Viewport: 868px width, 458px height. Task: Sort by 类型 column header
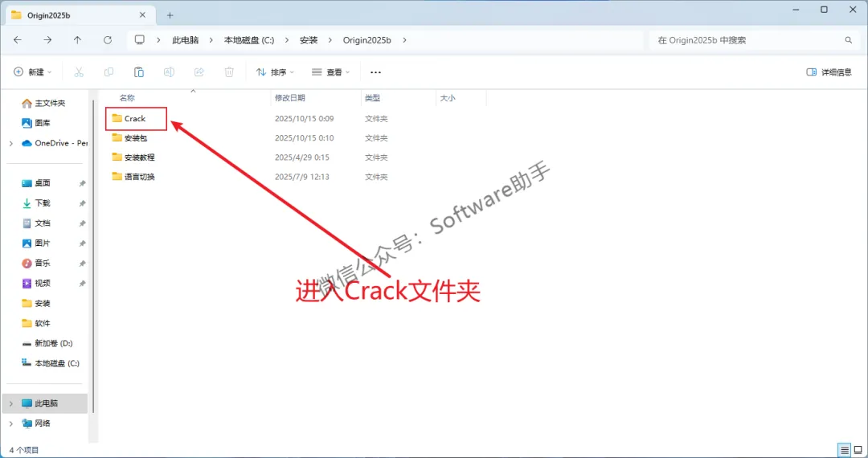(373, 97)
